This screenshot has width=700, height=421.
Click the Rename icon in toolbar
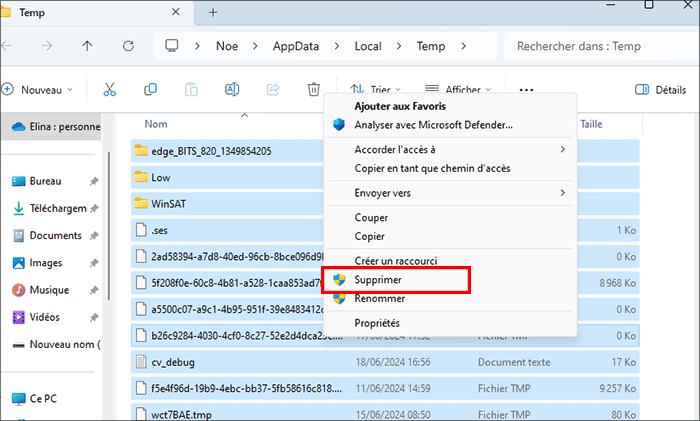tap(232, 89)
